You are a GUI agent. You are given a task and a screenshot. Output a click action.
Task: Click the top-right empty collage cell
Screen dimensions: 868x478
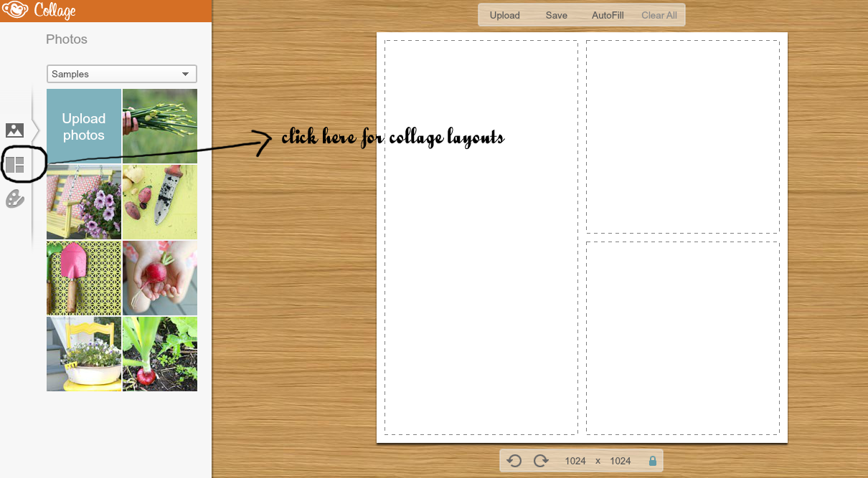(682, 138)
